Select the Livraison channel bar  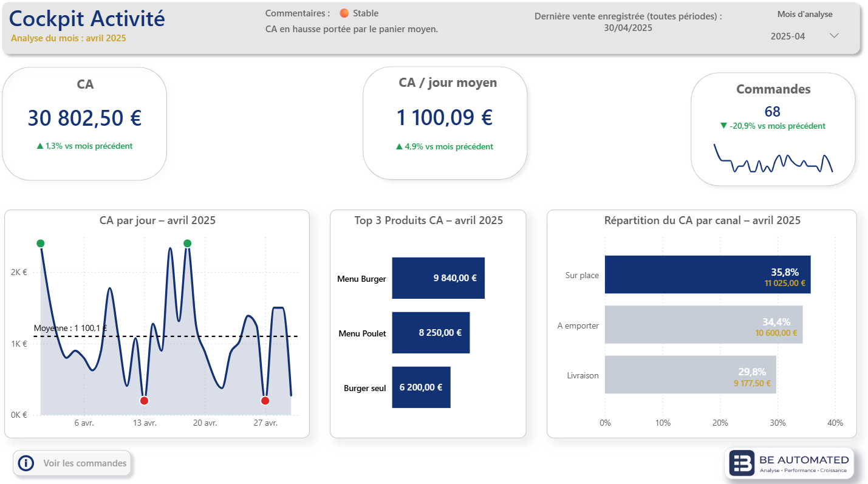tap(689, 375)
